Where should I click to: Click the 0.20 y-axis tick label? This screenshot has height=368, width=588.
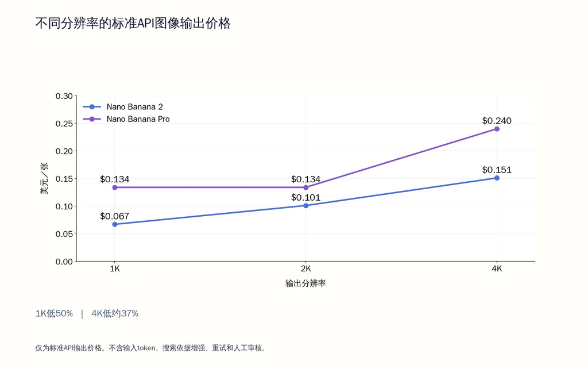(x=64, y=151)
